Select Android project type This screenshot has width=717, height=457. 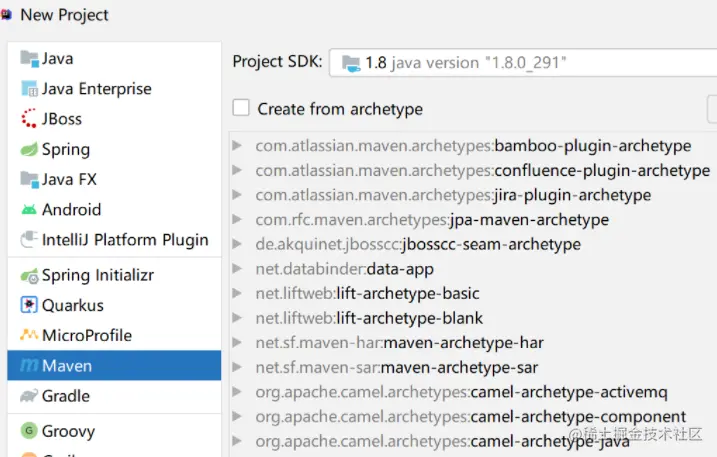pyautogui.click(x=114, y=210)
